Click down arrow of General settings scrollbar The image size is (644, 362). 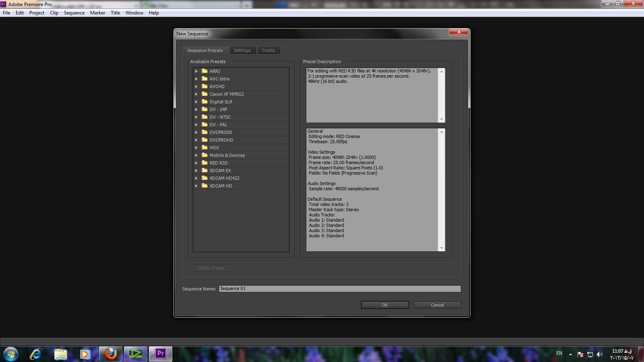(x=442, y=248)
